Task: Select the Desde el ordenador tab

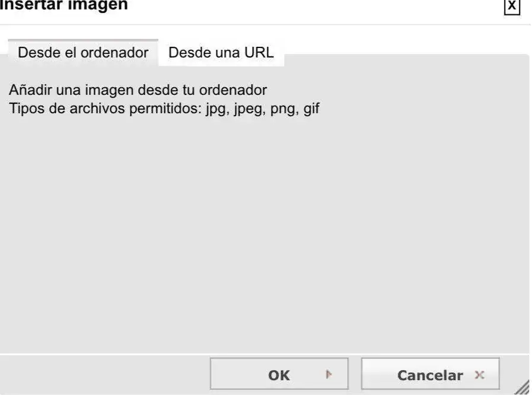Action: point(83,52)
